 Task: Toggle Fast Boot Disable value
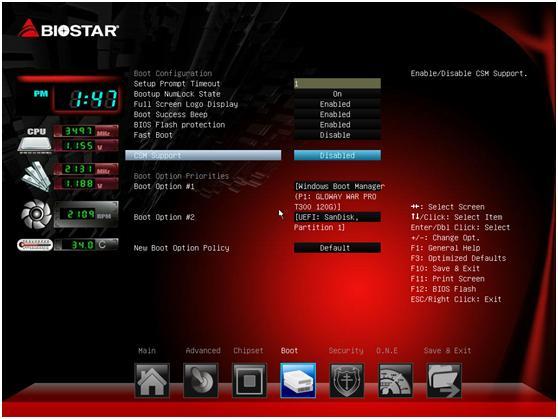[x=337, y=135]
